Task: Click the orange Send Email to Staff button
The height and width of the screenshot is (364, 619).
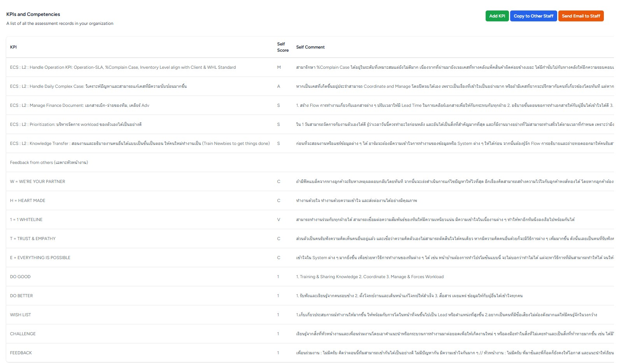Action: pos(581,16)
